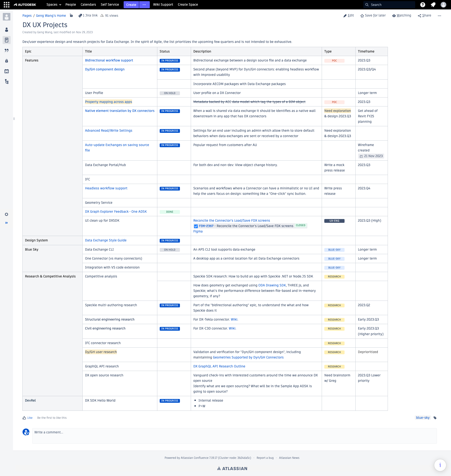This screenshot has width=451, height=476.
Task: Open the user profile avatar menu
Action: click(x=443, y=4)
